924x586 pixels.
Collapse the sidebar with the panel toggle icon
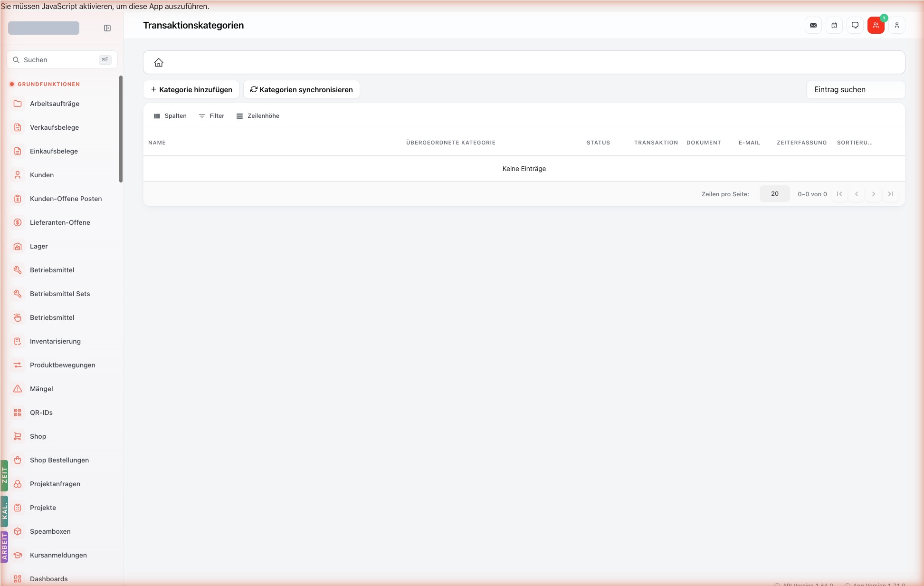[107, 28]
